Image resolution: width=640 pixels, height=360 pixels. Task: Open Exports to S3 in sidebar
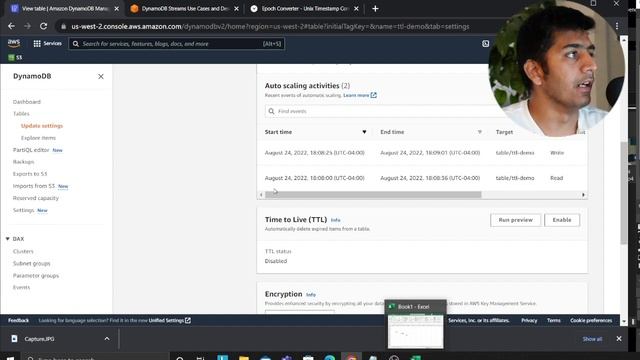[30, 174]
